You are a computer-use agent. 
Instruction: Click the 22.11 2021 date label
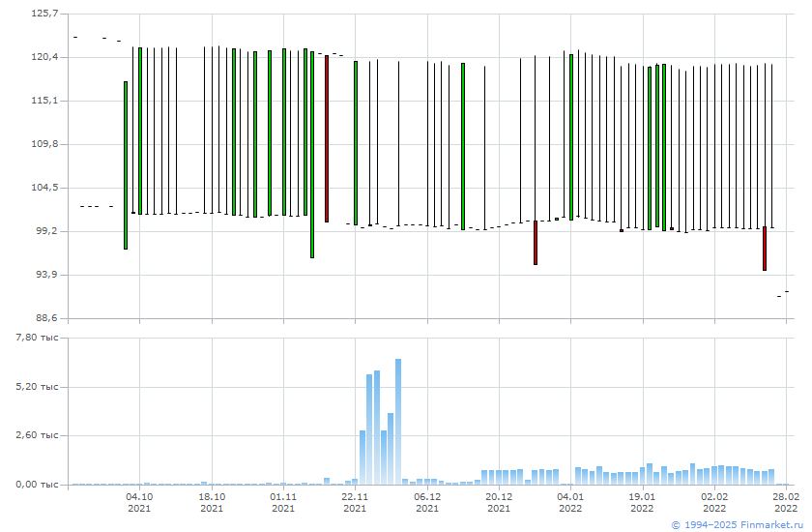pos(355,502)
